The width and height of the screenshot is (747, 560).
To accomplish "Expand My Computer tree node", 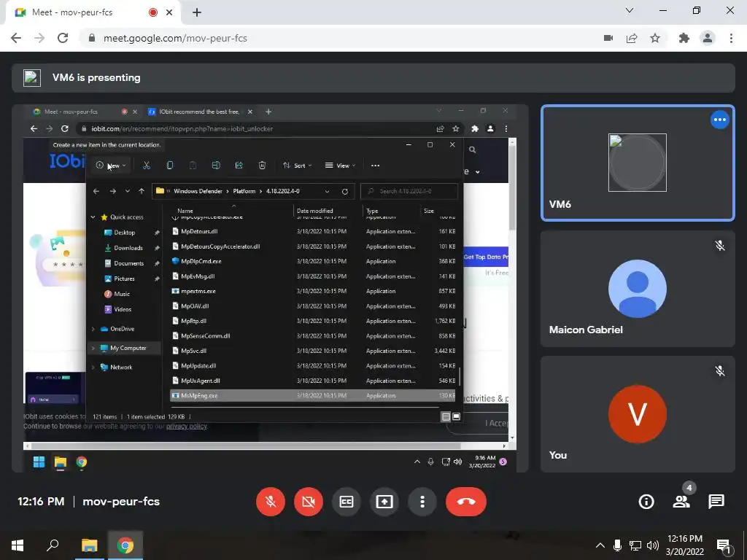I will (93, 348).
